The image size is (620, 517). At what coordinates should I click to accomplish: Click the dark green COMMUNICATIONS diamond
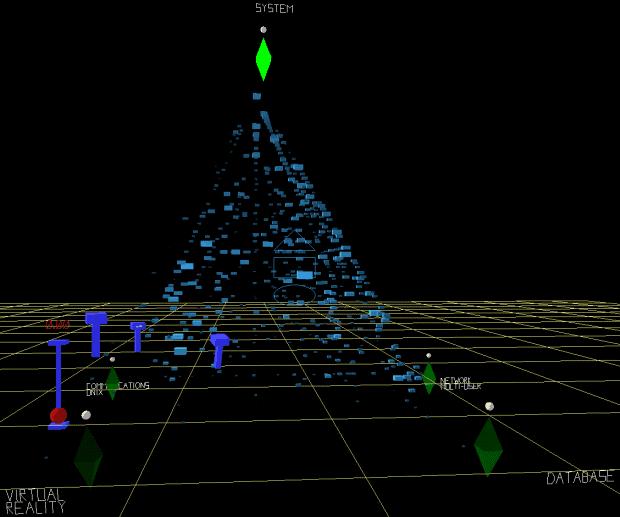[x=112, y=383]
